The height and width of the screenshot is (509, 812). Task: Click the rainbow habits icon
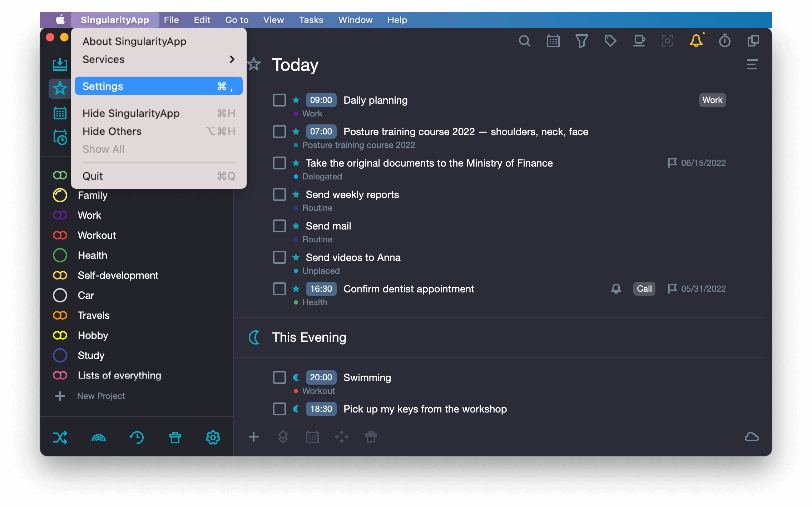pyautogui.click(x=99, y=438)
